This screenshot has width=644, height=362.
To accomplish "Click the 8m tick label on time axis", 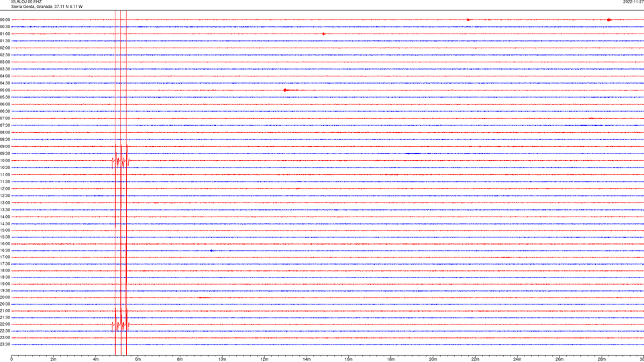I will coord(180,359).
